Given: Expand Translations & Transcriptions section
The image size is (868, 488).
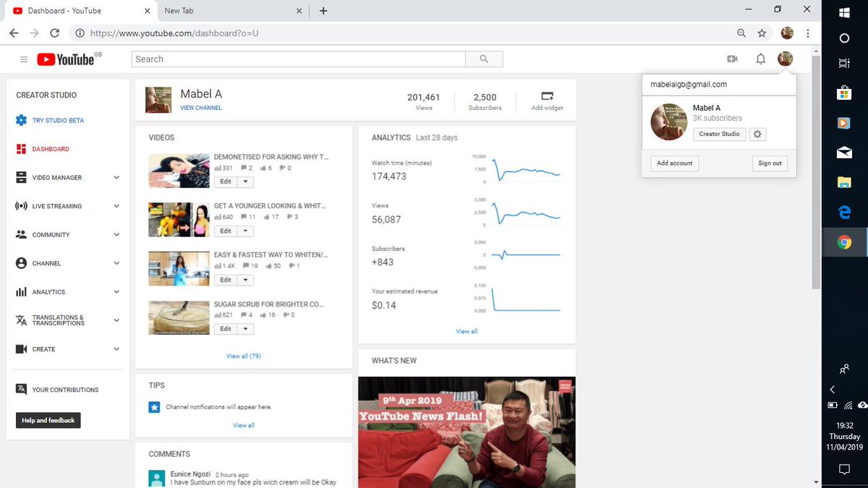Looking at the screenshot, I should point(116,320).
